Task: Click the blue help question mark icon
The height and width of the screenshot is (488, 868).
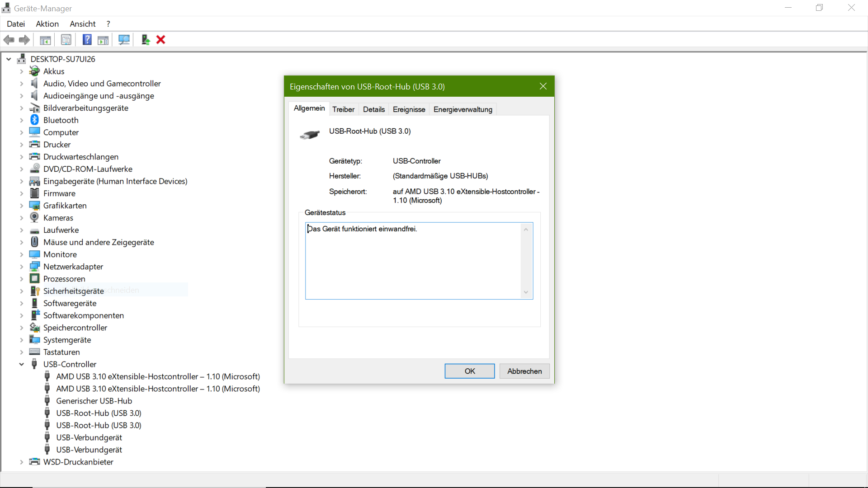Action: point(87,40)
